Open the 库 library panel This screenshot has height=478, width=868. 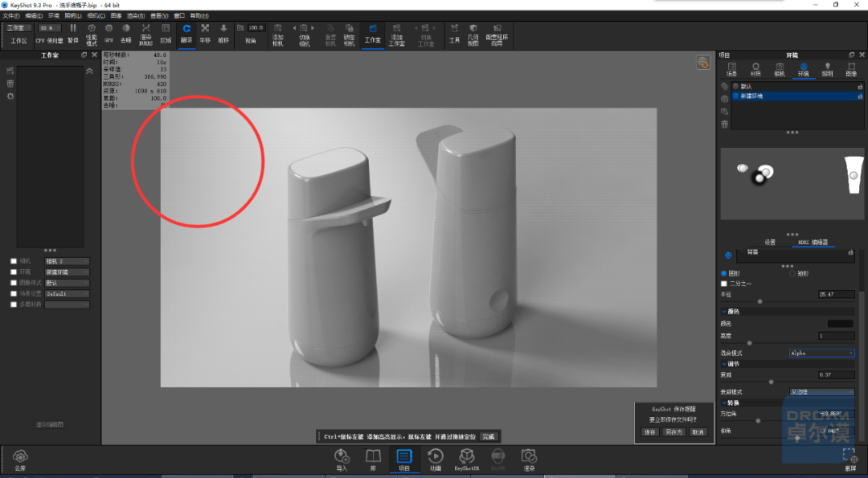[373, 460]
